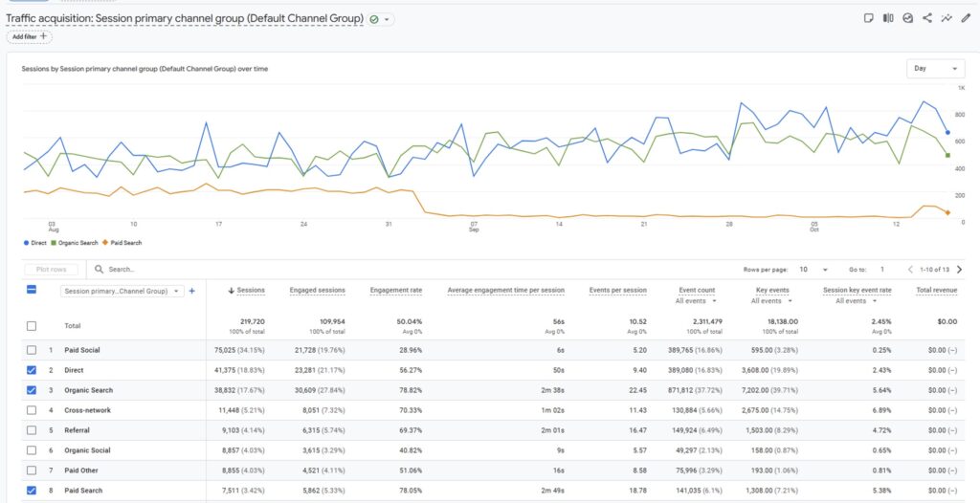Uncheck the Direct row checkbox
Viewport: 980px width, 503px height.
point(32,370)
